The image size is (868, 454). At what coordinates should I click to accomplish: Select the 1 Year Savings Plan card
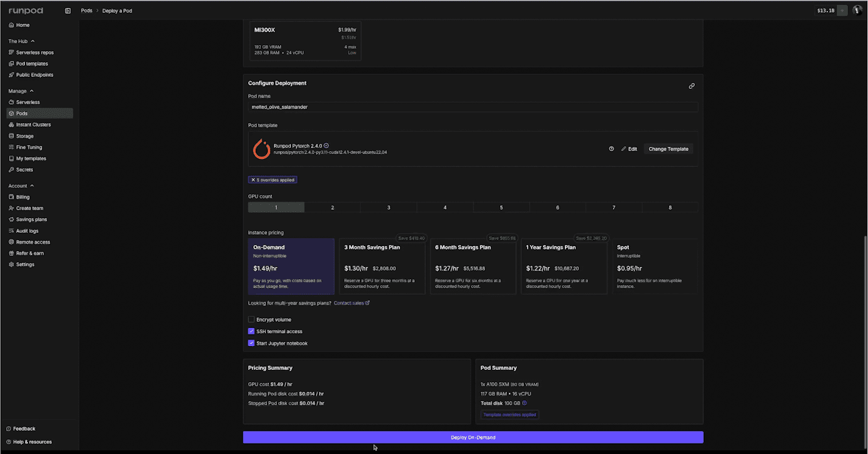(x=564, y=266)
